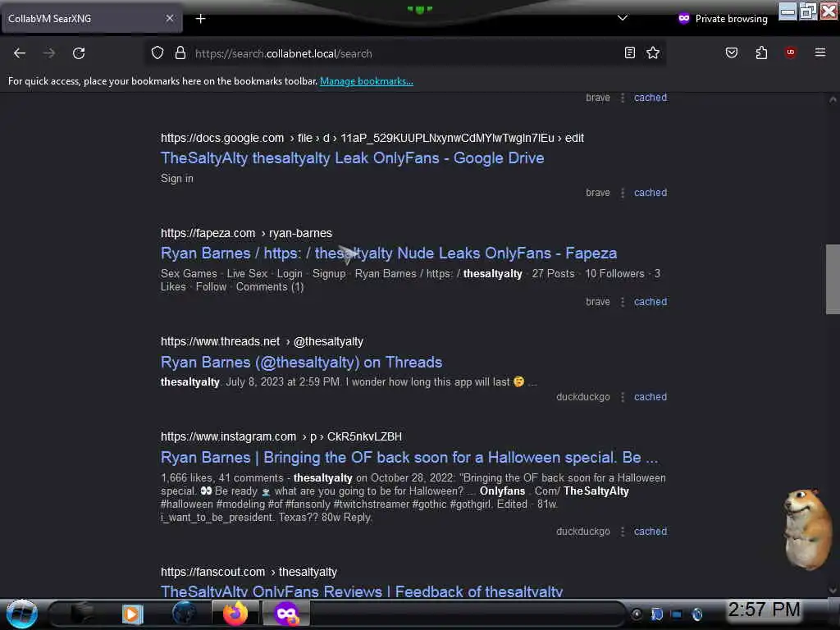The height and width of the screenshot is (630, 840).
Task: Bookmark this page with star
Action: [x=653, y=52]
